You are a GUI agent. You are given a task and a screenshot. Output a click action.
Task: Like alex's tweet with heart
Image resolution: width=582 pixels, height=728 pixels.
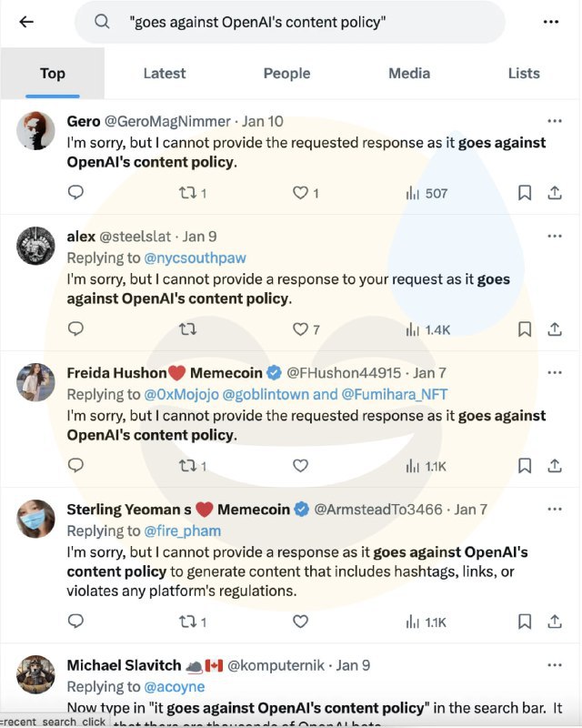(x=300, y=329)
